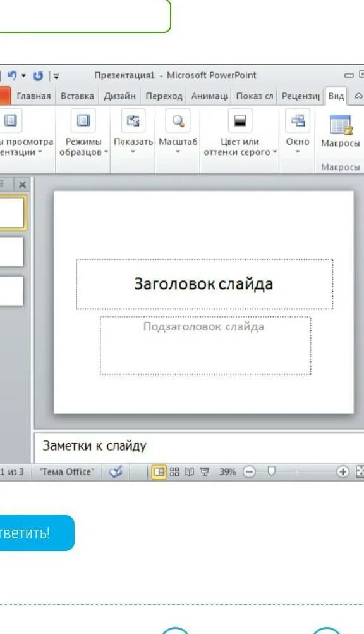Image resolution: width=364 pixels, height=634 pixels.
Task: Click the zoom out minus button
Action: (249, 472)
